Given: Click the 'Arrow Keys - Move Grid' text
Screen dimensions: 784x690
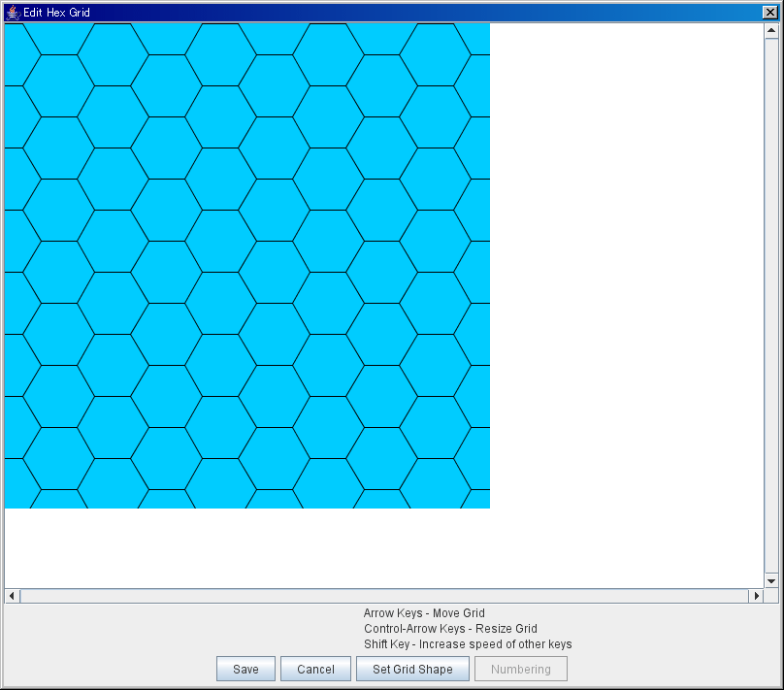Looking at the screenshot, I should (x=424, y=613).
